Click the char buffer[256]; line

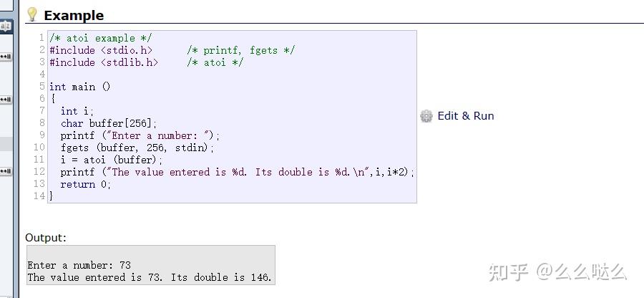(x=108, y=123)
